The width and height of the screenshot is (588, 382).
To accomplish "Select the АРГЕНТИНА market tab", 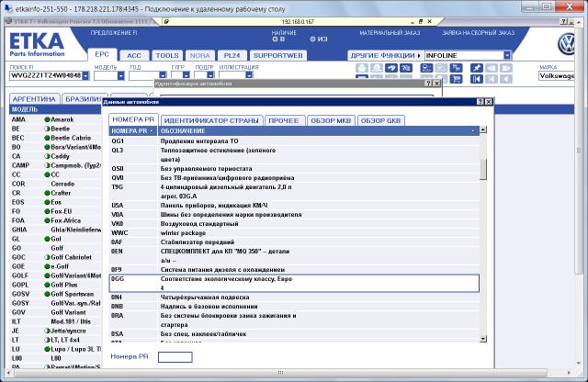I will pos(34,99).
